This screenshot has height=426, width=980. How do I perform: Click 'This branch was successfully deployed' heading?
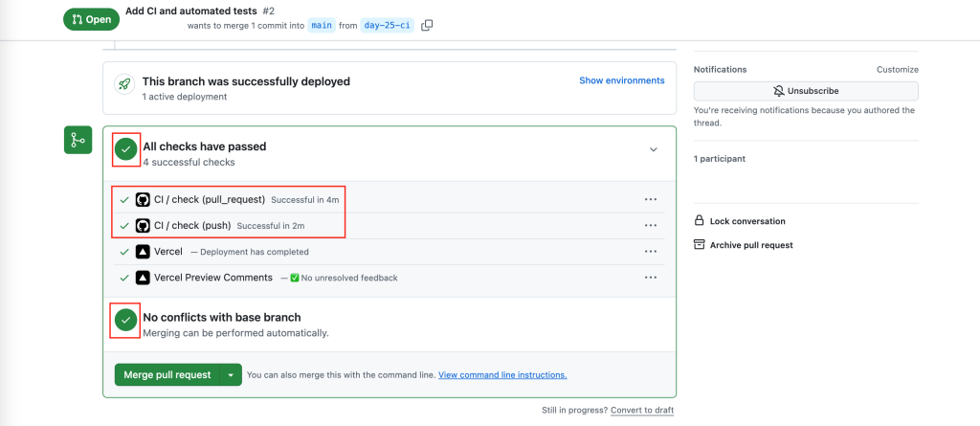(x=246, y=81)
